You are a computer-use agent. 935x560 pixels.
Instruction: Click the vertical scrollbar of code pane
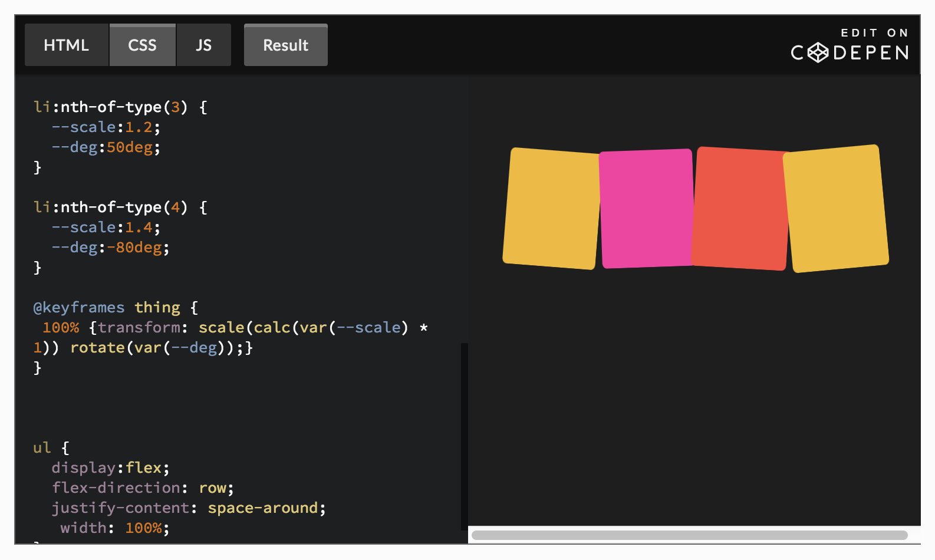coord(465,436)
